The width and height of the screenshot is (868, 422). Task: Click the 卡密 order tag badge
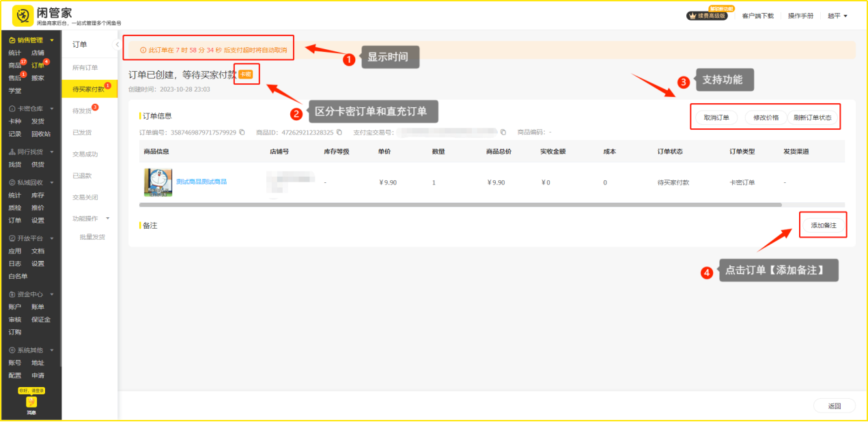click(246, 74)
